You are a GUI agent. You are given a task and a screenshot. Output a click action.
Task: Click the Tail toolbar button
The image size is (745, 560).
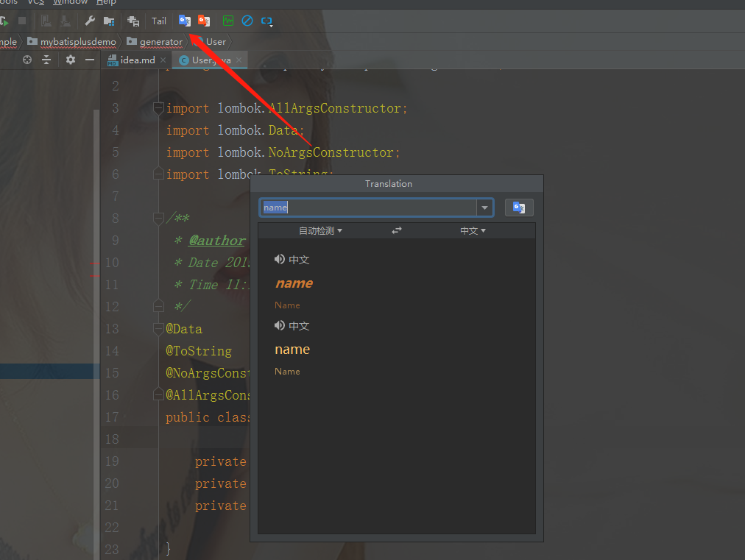159,21
